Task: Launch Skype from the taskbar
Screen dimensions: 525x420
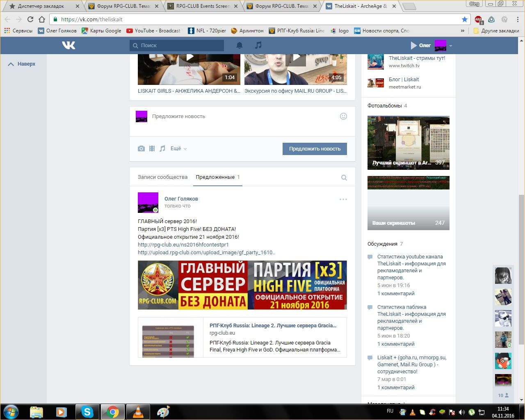Action: pos(87,412)
